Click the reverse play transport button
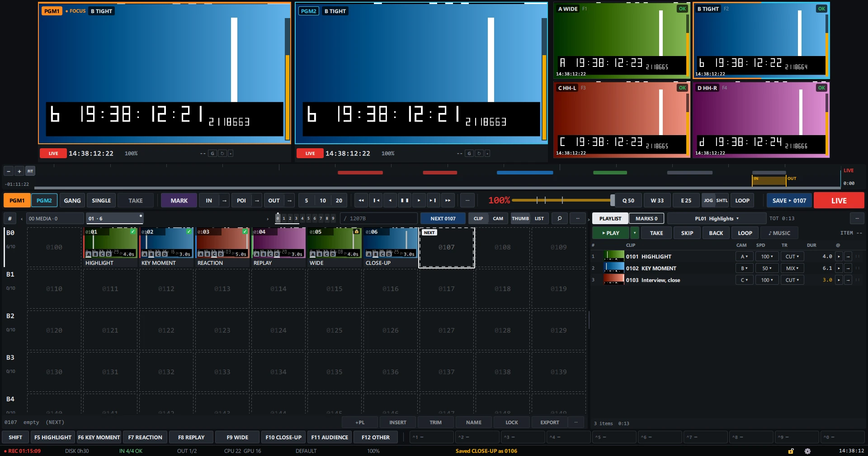Image resolution: width=868 pixels, height=456 pixels. (x=390, y=201)
